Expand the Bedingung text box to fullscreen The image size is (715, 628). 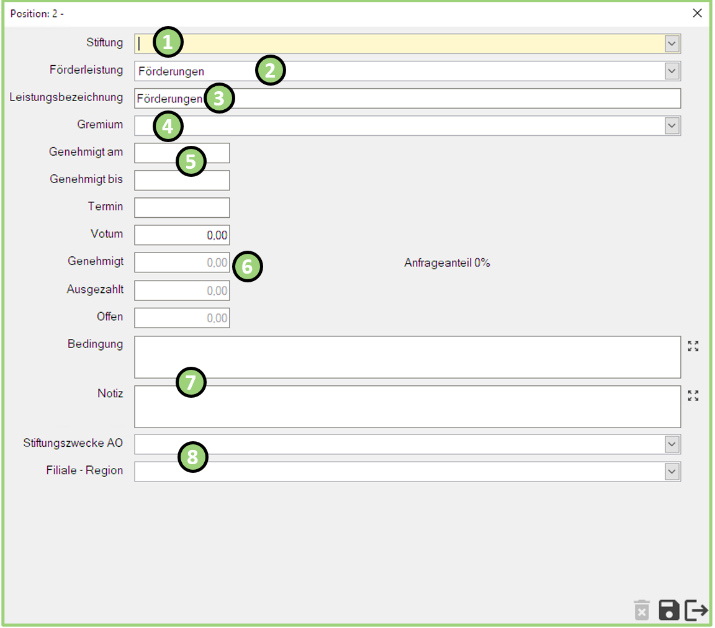pos(693,347)
